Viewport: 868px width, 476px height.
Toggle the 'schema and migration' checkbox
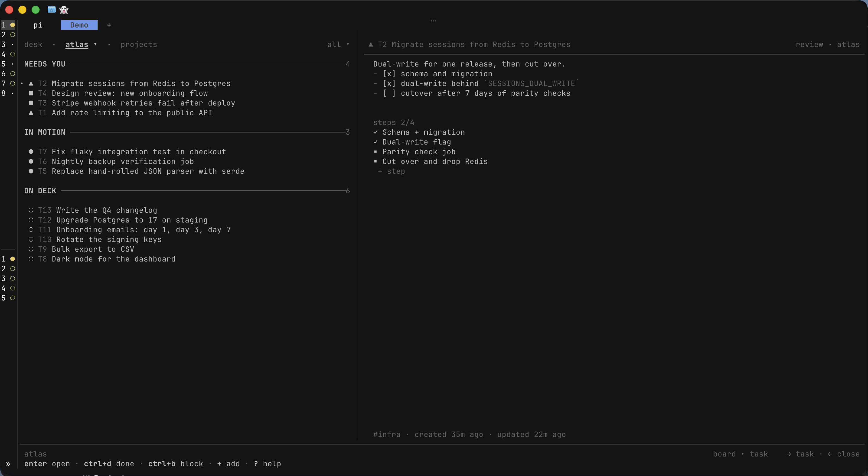click(x=389, y=74)
